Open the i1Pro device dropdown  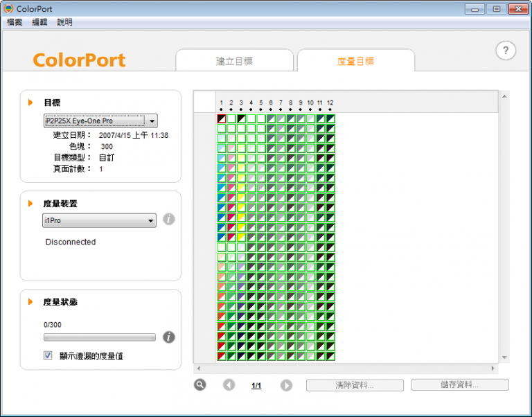[100, 220]
